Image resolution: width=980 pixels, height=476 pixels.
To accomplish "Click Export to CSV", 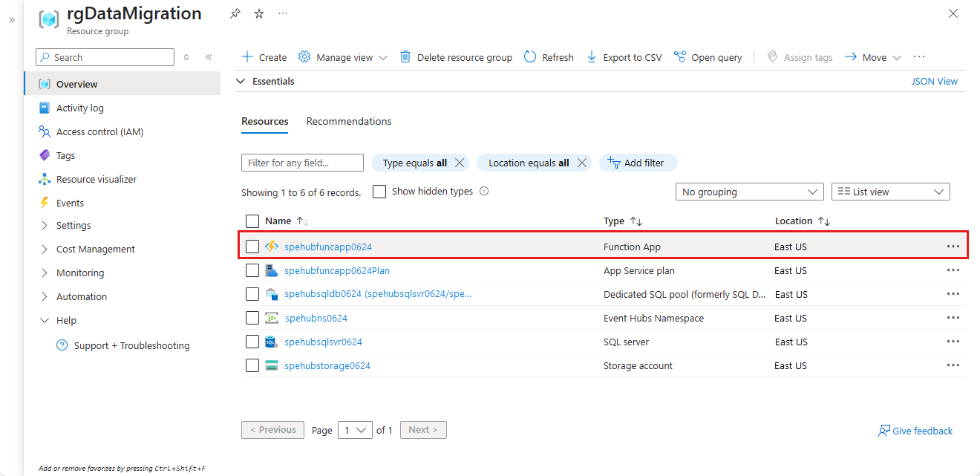I will point(624,57).
